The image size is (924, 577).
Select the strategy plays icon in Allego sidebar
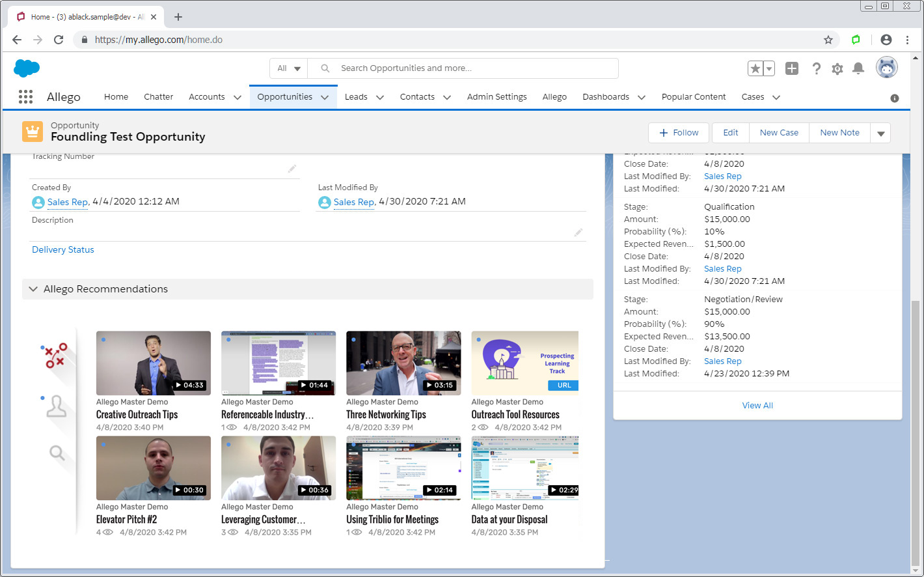tap(55, 355)
